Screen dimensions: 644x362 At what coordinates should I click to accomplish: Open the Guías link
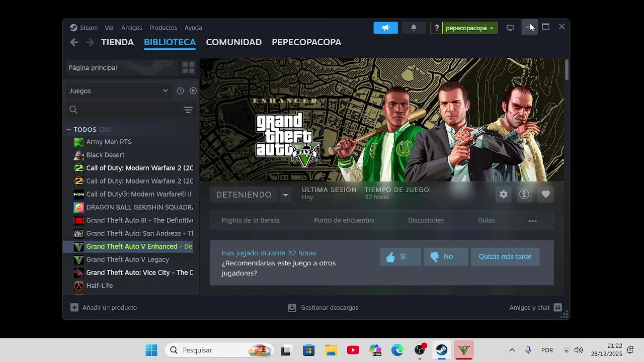486,220
